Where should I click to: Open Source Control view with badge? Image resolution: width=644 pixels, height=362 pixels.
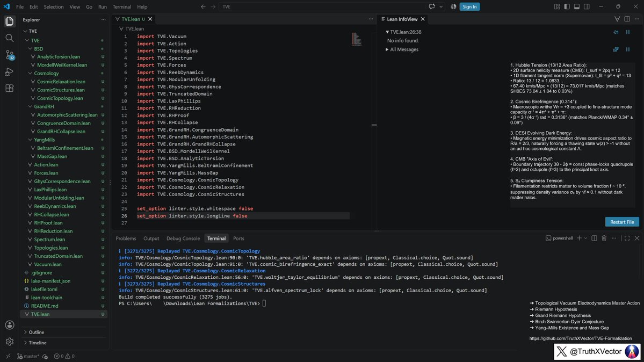click(x=10, y=55)
